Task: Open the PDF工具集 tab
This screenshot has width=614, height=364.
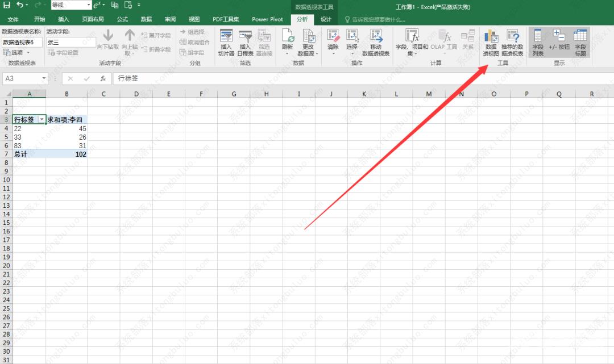Action: point(226,19)
